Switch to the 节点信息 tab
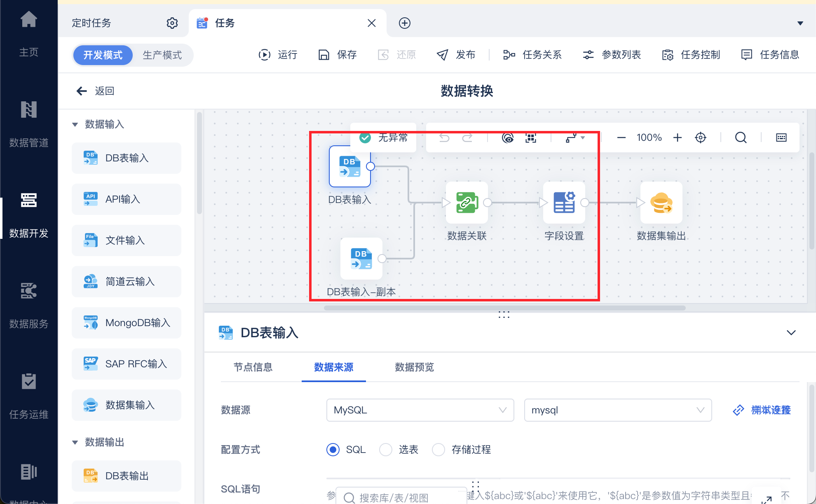Image resolution: width=816 pixels, height=504 pixels. [x=253, y=367]
